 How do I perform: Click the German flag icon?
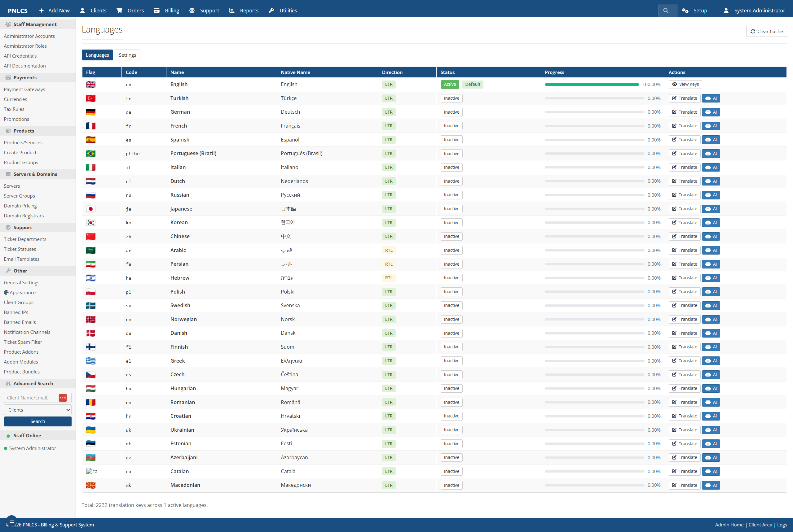coord(90,112)
